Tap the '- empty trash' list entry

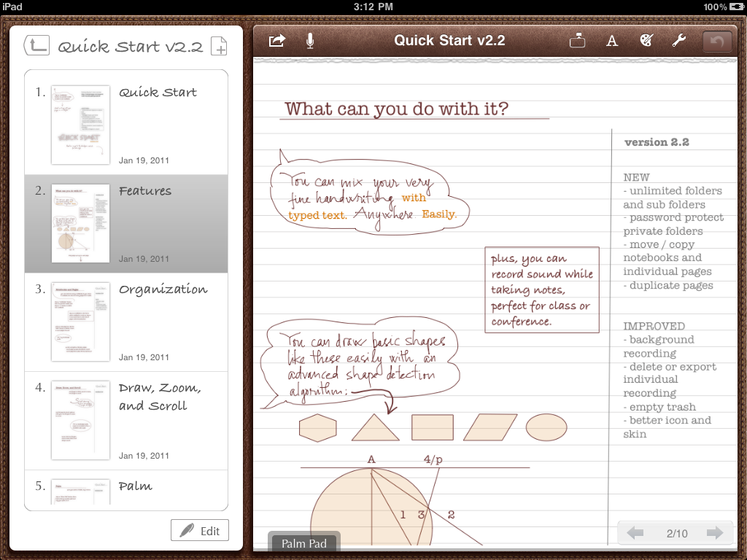tap(659, 407)
